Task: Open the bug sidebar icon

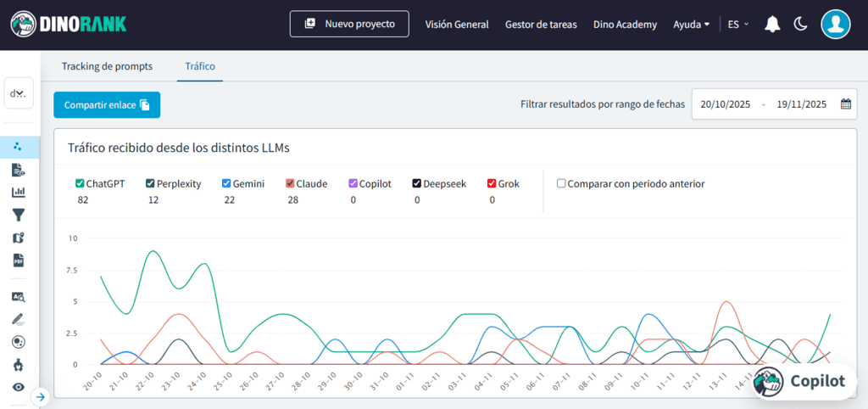Action: [19, 365]
